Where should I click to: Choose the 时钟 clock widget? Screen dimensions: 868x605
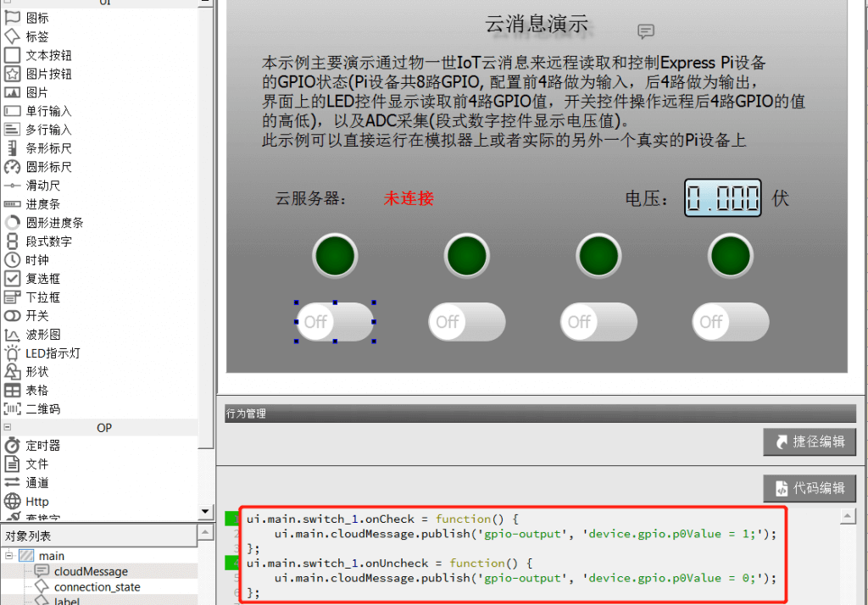(26, 260)
